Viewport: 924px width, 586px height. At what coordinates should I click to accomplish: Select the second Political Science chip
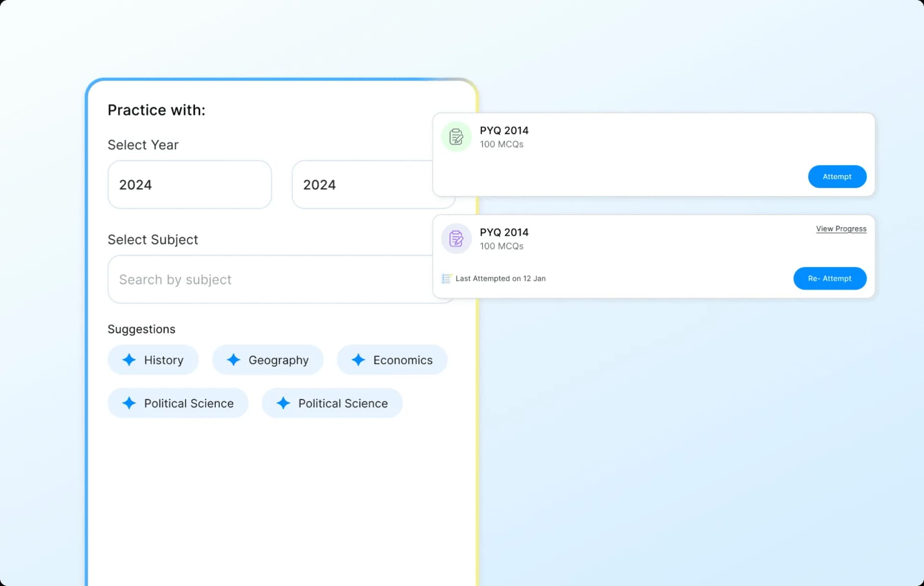(332, 403)
